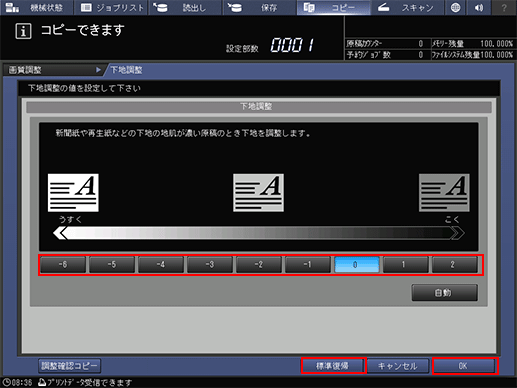Click the 下地調整 section header bar
The image size is (517, 388).
pyautogui.click(x=259, y=107)
